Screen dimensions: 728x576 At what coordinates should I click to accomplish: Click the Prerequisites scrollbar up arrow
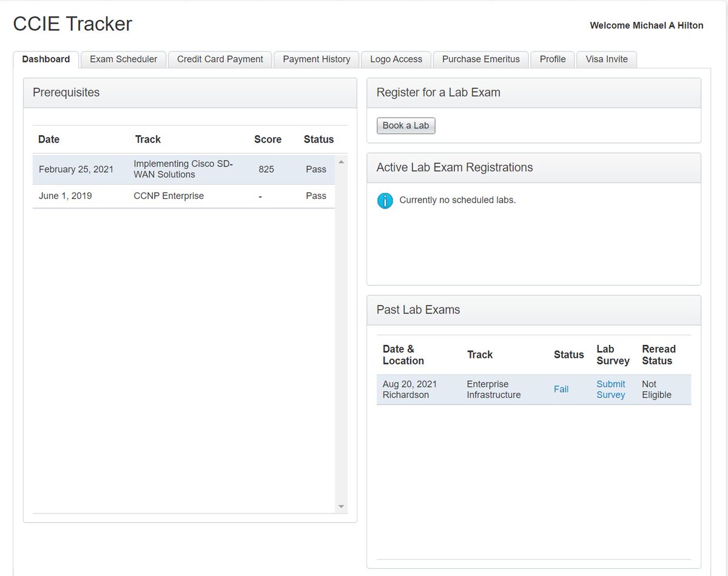[341, 162]
